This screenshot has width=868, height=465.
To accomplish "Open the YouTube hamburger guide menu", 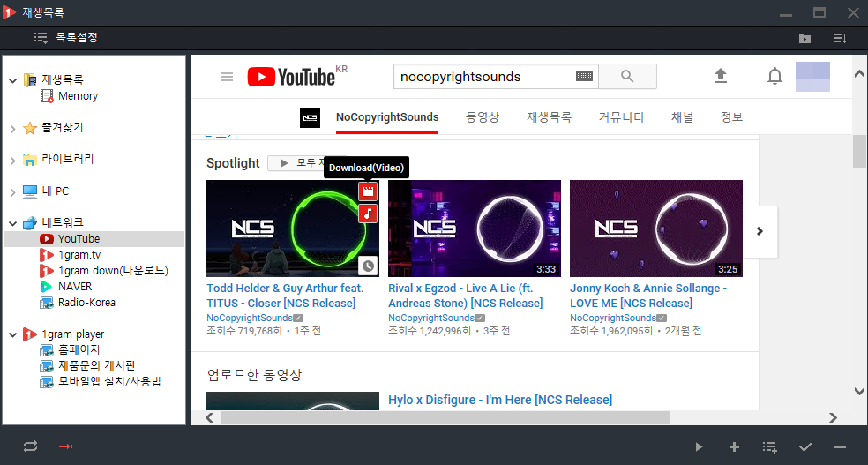I will click(227, 77).
